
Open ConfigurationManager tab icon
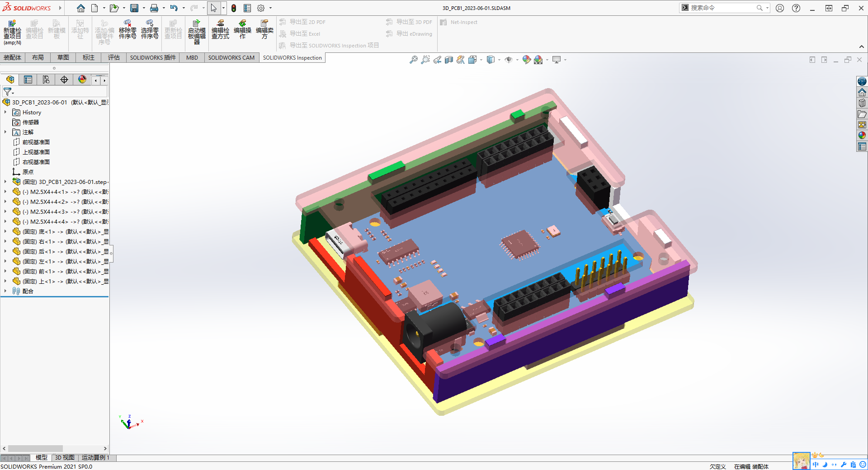click(x=46, y=80)
